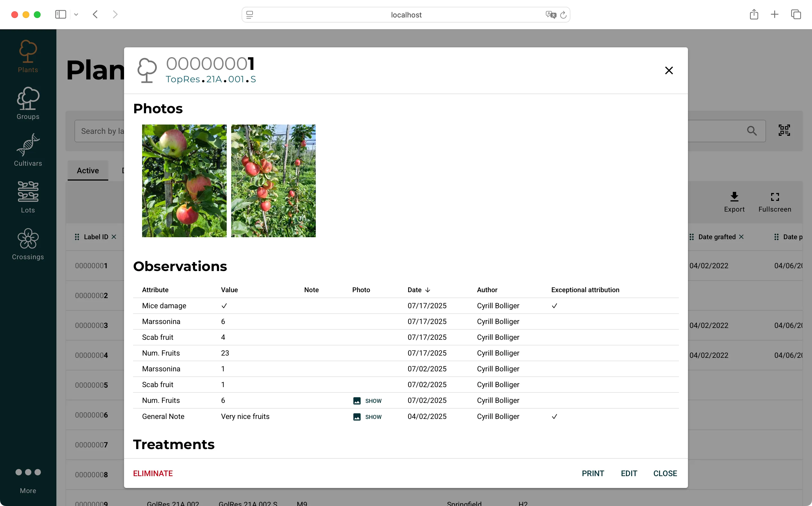Viewport: 812px width, 506px height.
Task: Open the sidebar chevron dropdown in toolbar
Action: [x=76, y=14]
